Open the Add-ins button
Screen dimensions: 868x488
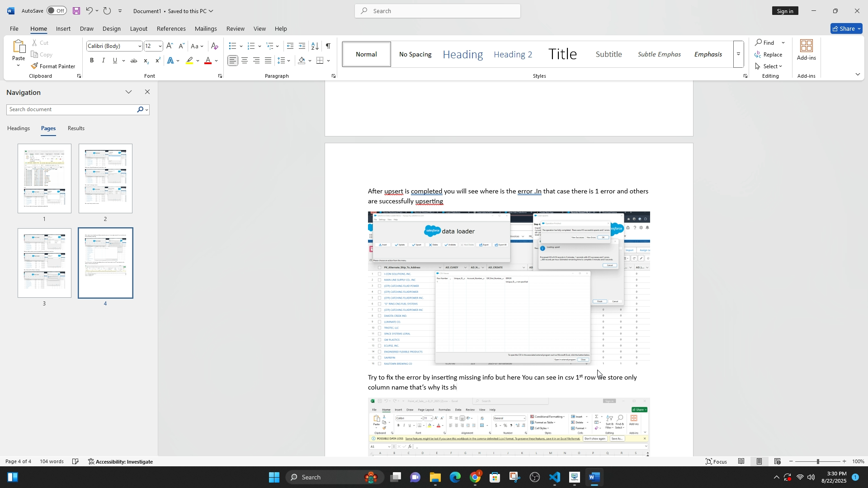[x=807, y=50]
